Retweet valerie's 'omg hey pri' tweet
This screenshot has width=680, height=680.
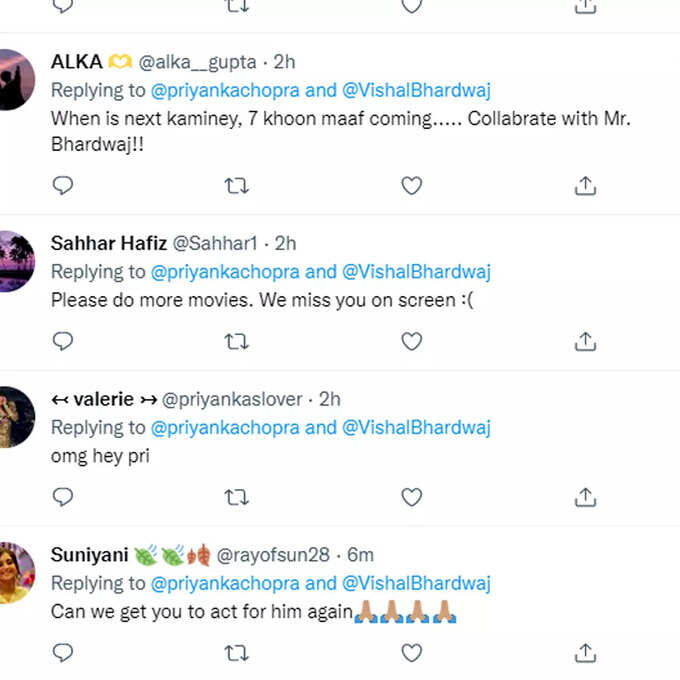236,497
